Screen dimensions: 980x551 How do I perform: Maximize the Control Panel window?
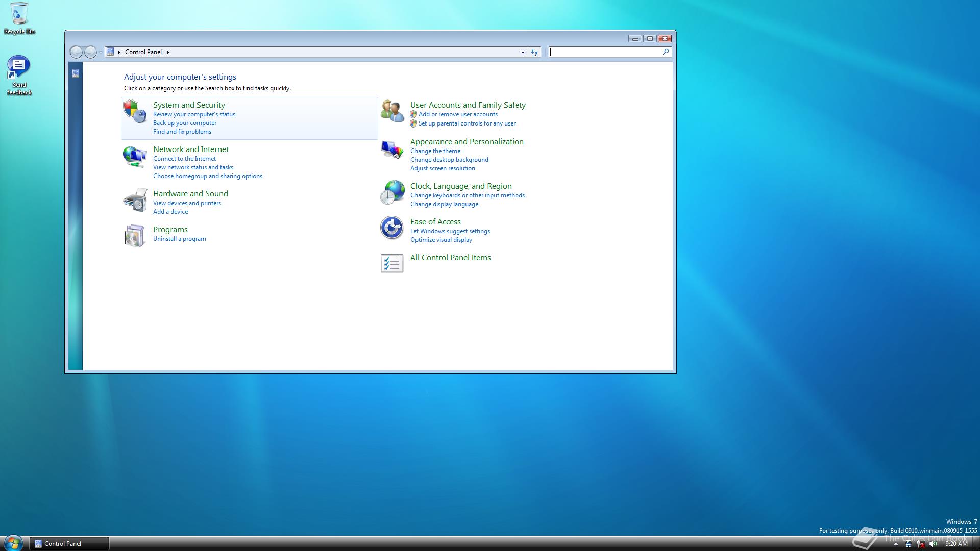(650, 39)
